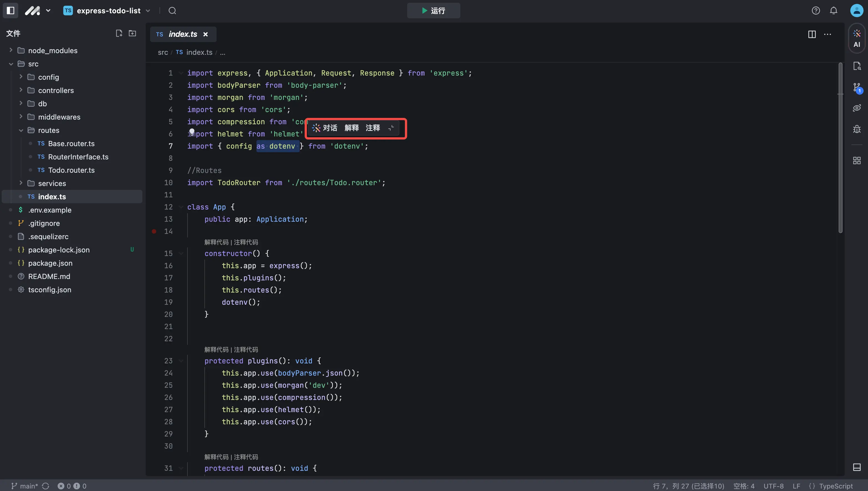Open tsconfig.json file
Screen dimensions: 868x491
click(x=72, y=290)
